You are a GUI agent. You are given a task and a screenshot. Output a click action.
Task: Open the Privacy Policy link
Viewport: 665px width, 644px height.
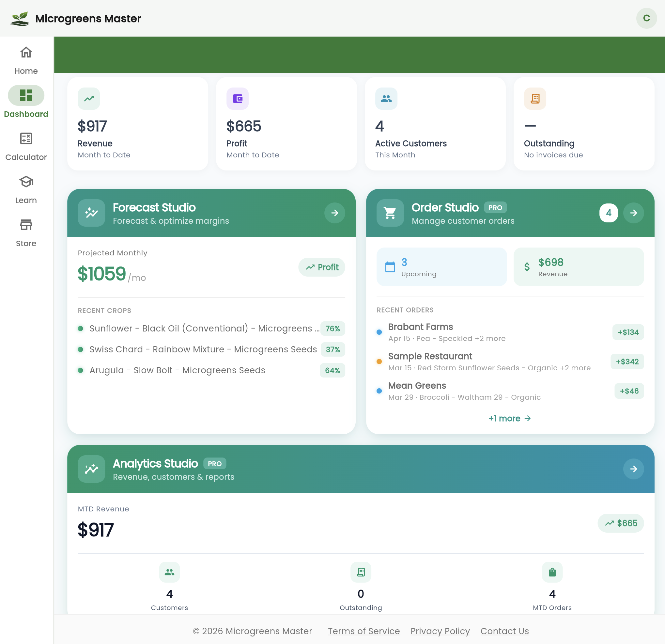click(x=440, y=631)
